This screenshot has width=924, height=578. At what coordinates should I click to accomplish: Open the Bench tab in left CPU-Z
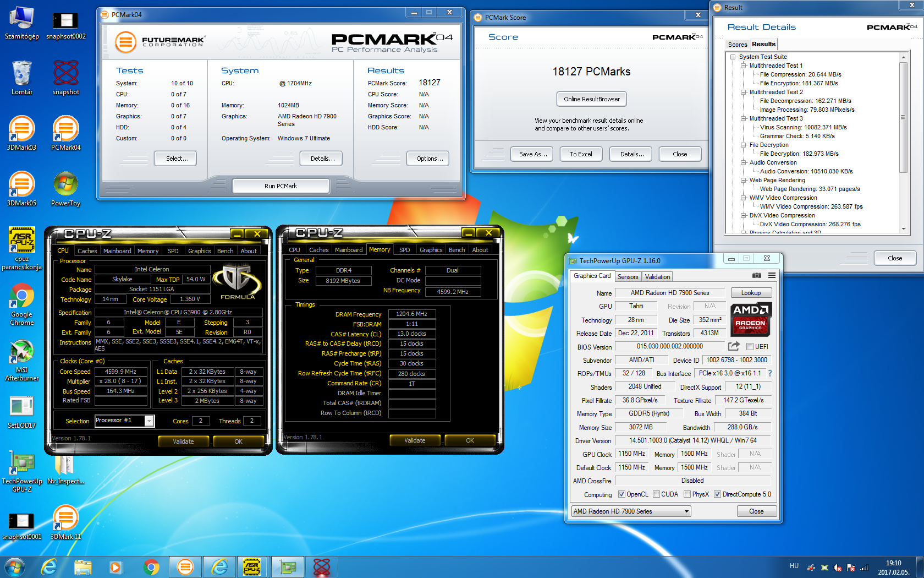[x=225, y=251]
